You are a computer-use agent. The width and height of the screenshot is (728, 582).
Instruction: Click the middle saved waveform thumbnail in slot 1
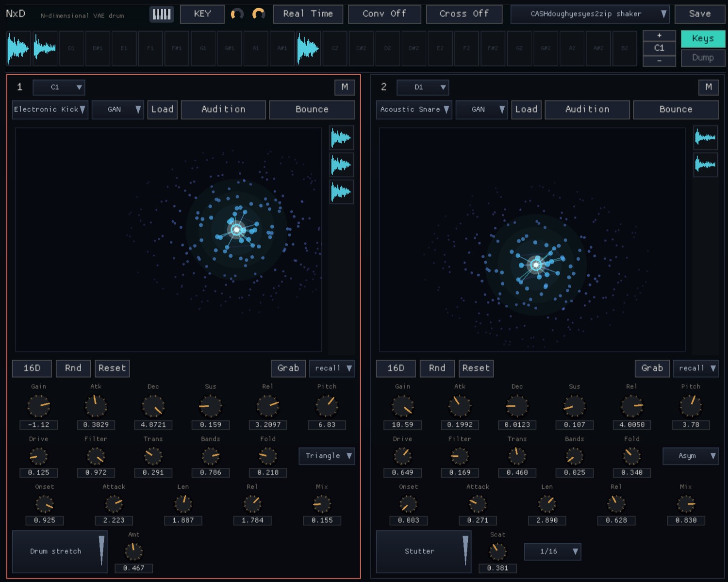coord(341,165)
